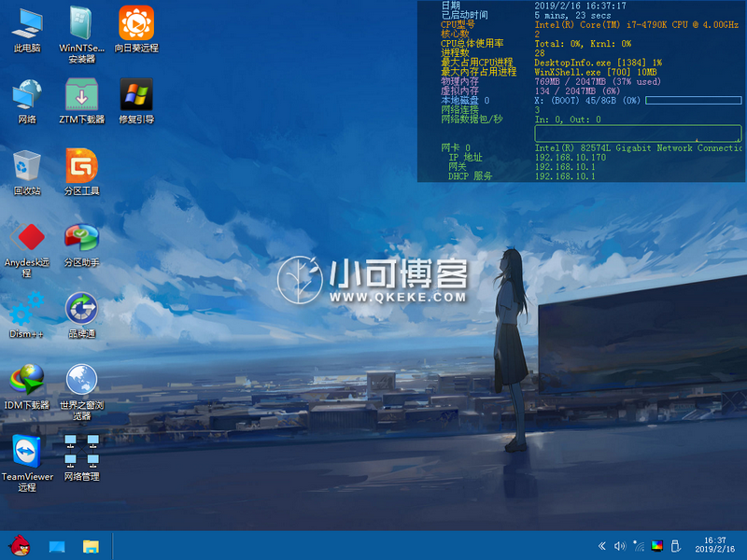
Task: Click the virtual memory value "134 / 2047MB (6%)"
Action: (x=577, y=91)
